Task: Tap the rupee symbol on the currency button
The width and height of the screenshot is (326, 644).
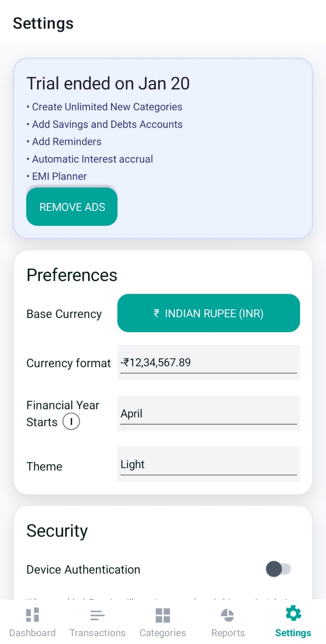Action: pyautogui.click(x=157, y=313)
